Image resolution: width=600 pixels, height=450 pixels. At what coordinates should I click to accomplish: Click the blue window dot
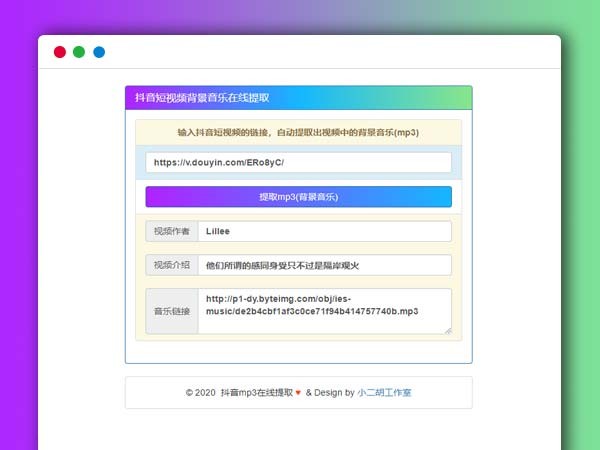[99, 52]
